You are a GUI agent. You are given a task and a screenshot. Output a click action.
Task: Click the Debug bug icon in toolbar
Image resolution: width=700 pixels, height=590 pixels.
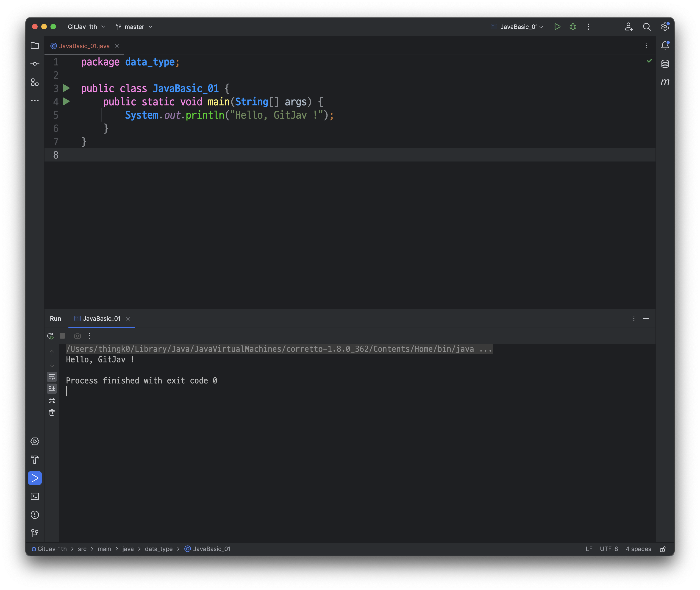click(x=573, y=27)
